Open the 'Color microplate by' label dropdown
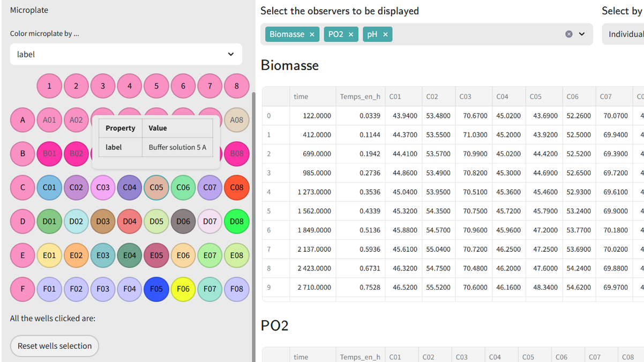 126,54
